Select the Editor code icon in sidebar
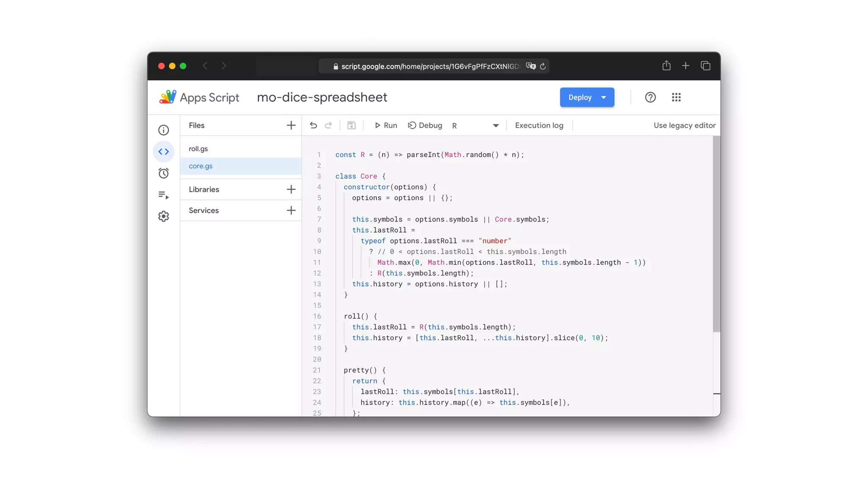The height and width of the screenshot is (488, 868). tap(164, 152)
